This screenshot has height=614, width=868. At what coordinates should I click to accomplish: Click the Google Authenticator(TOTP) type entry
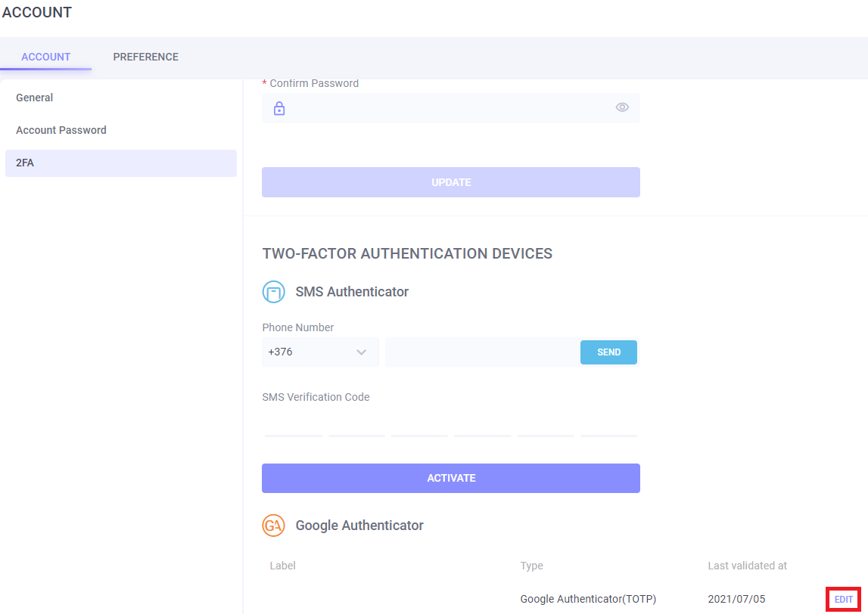[588, 599]
